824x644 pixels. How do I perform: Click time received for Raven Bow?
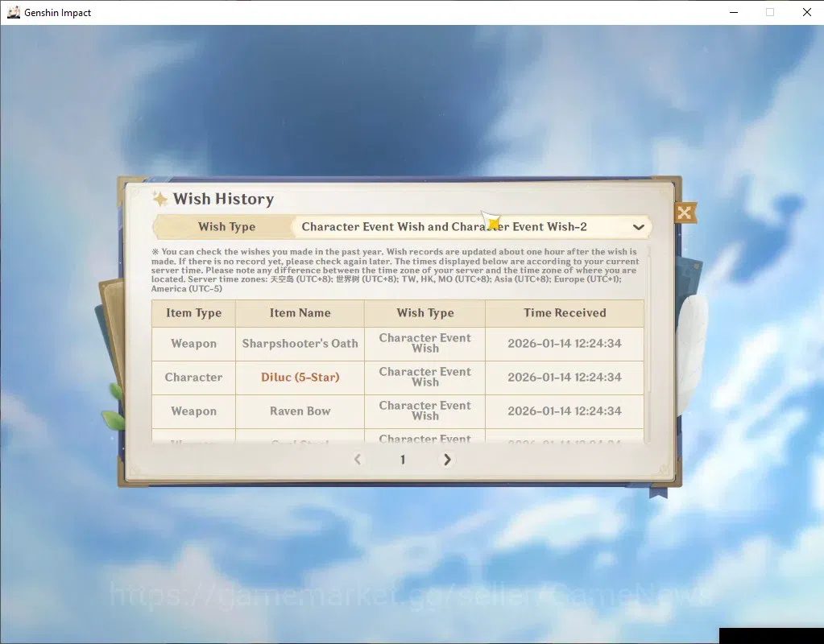pos(565,411)
